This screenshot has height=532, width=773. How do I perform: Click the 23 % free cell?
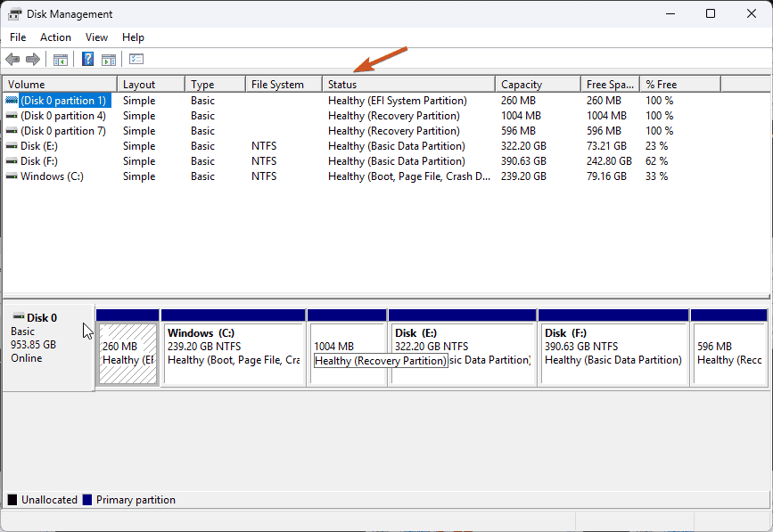pos(657,146)
